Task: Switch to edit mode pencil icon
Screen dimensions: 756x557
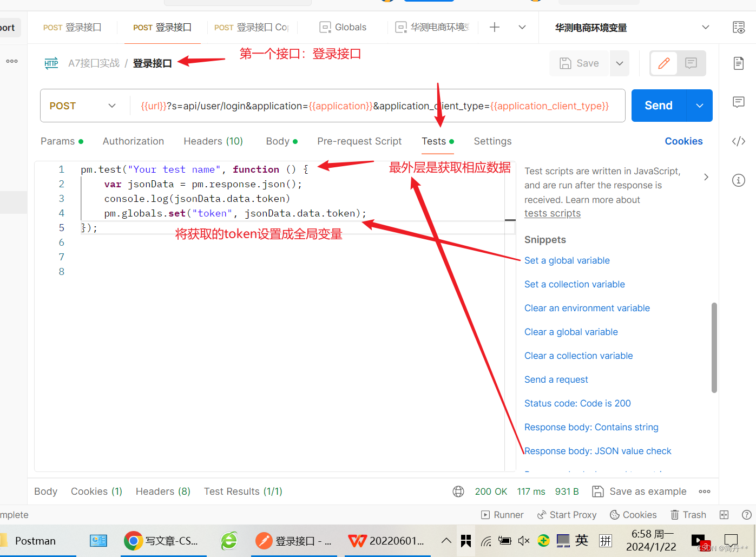Action: tap(664, 63)
